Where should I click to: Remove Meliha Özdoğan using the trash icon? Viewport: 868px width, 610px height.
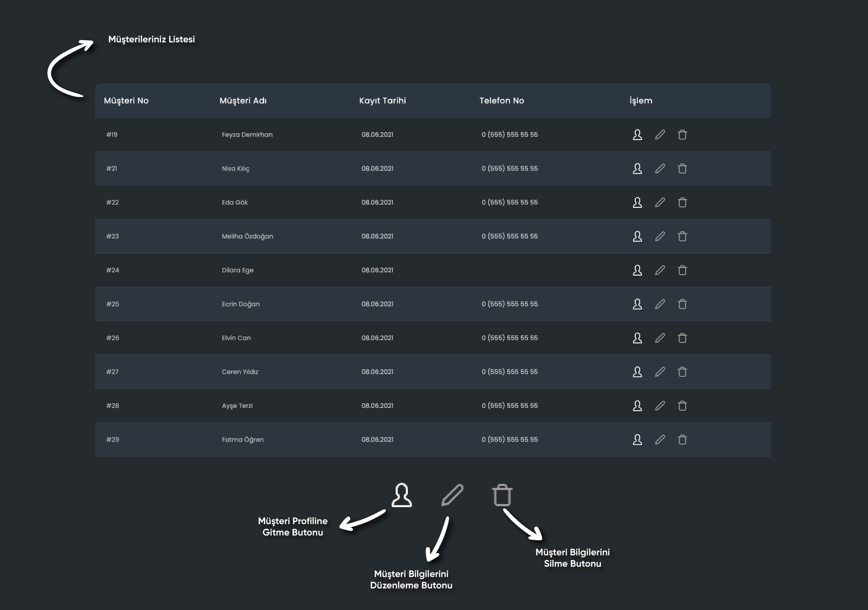pos(682,236)
